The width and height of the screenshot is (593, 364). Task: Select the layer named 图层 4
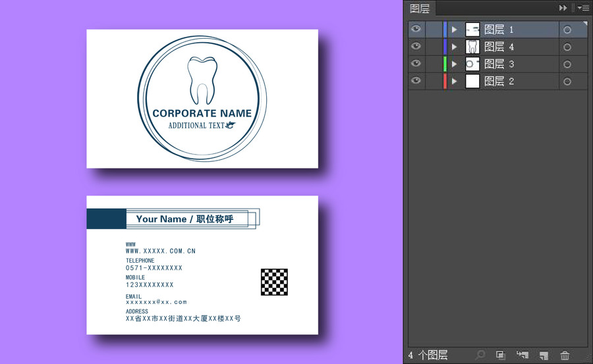(x=499, y=47)
